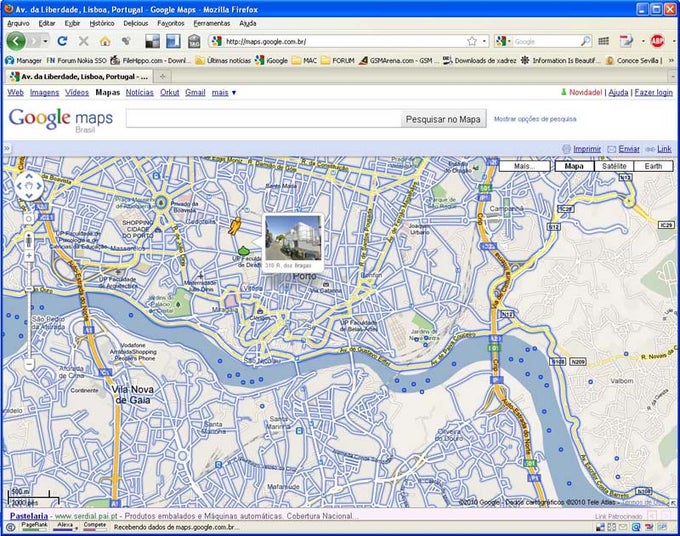Click the pan control's up arrow on map
Screen dimensions: 680x536
29,176
